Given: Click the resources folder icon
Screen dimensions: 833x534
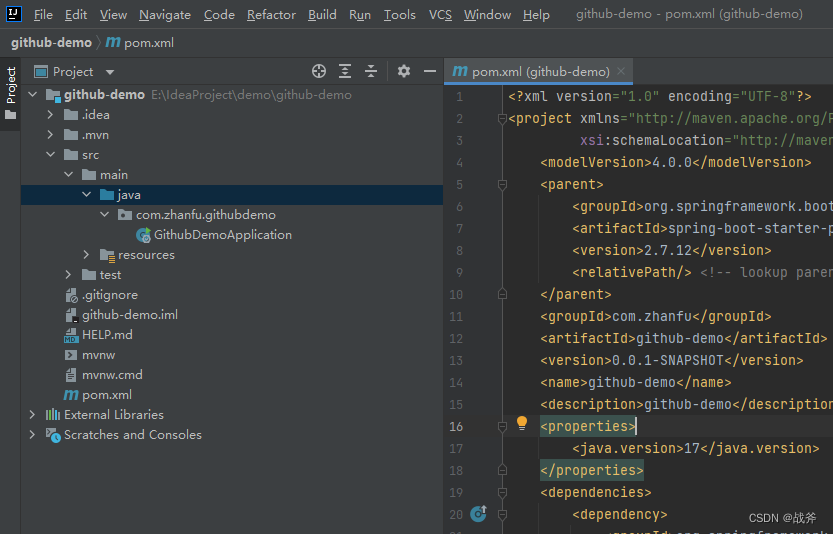Looking at the screenshot, I should pos(107,256).
